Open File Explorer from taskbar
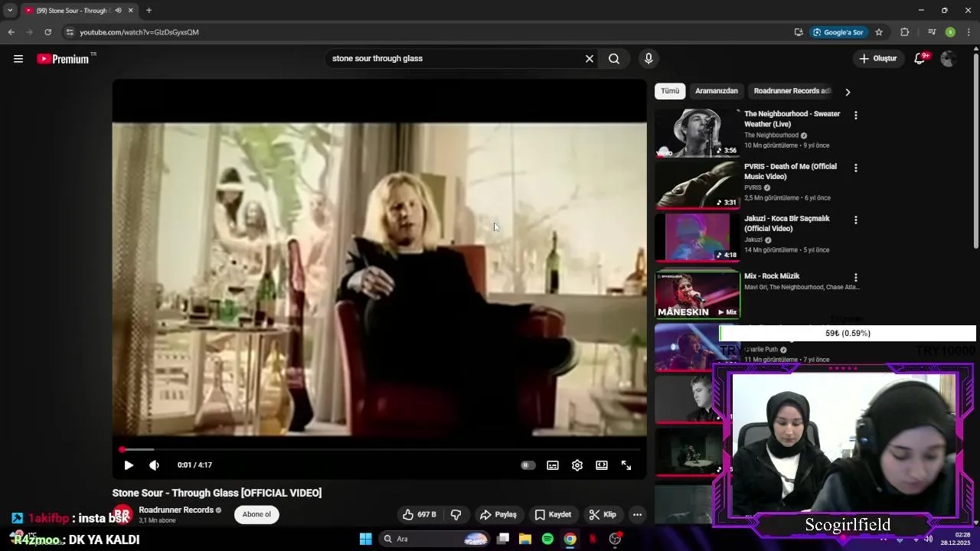The width and height of the screenshot is (980, 551). pyautogui.click(x=525, y=539)
